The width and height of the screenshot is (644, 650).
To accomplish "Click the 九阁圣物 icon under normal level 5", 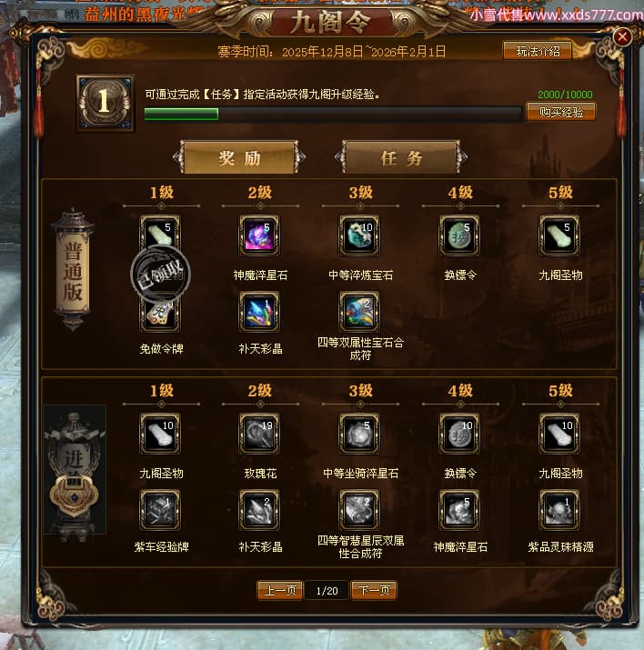I will click(559, 235).
